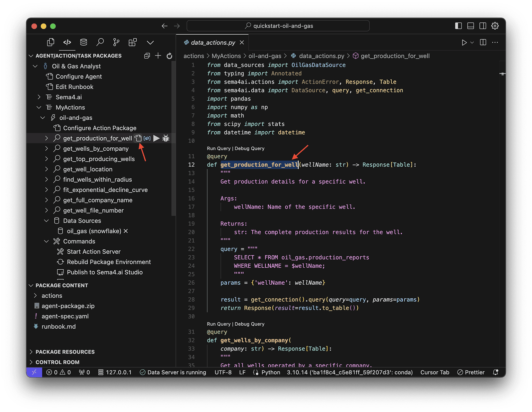Open the Extensions view icon
Screen dimensions: 532x412
(x=133, y=42)
